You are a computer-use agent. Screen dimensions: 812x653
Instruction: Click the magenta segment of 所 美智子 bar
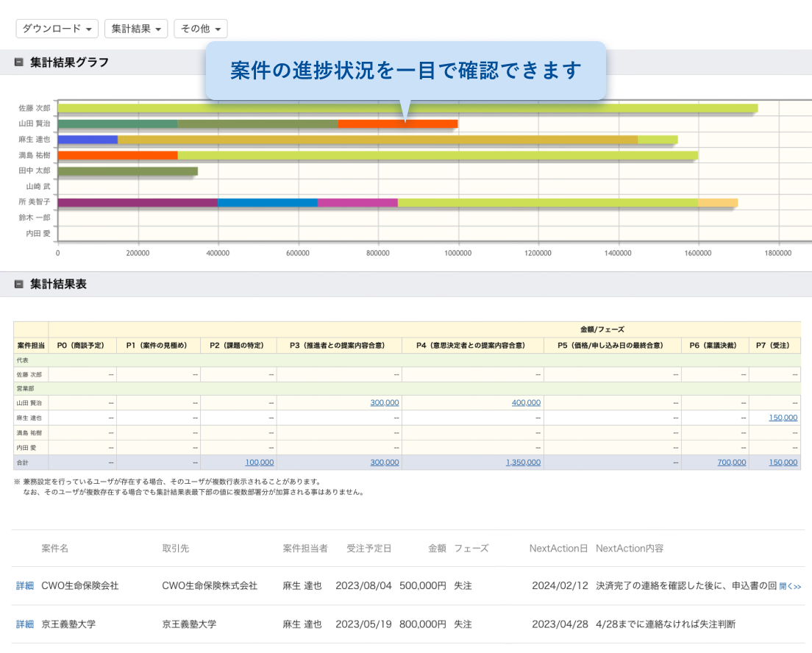(358, 202)
